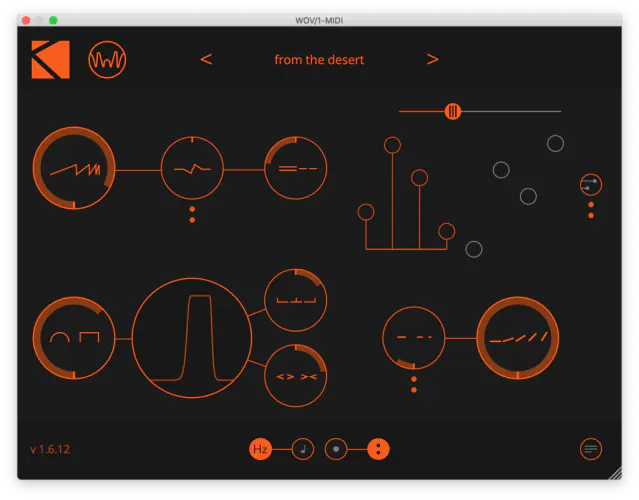This screenshot has height=500, width=639.
Task: Click the WOV/1-MIDI window title
Action: (319, 20)
